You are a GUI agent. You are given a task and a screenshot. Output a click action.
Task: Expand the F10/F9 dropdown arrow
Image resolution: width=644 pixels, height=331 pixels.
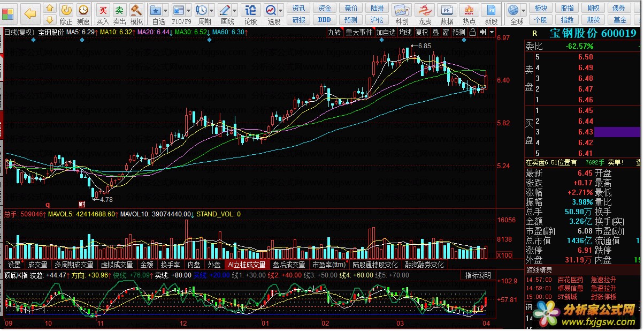[x=188, y=10]
